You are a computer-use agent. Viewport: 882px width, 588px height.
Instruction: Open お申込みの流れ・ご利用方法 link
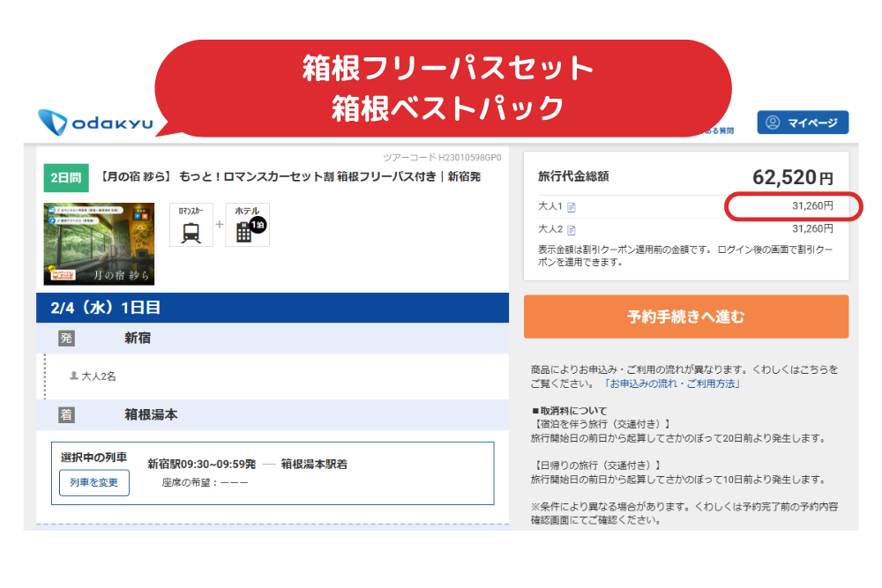672,384
